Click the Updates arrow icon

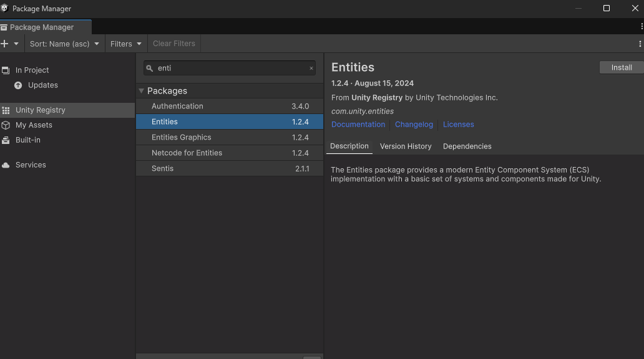coord(18,85)
